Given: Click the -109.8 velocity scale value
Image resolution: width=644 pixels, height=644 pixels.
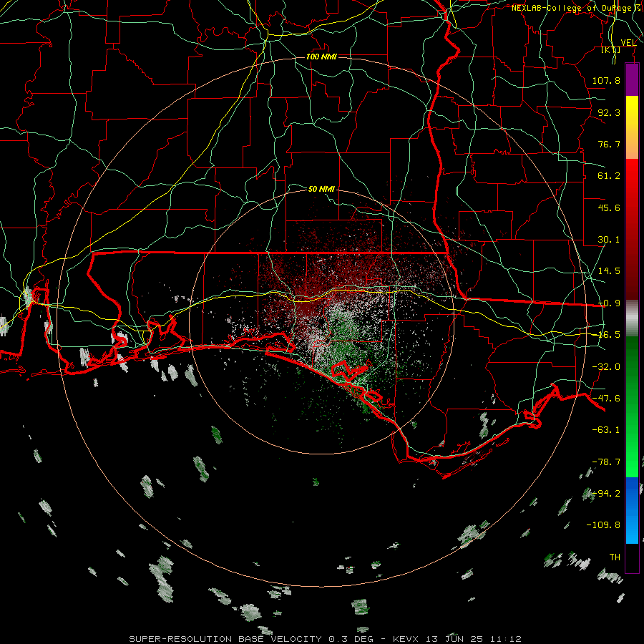Looking at the screenshot, I should click(603, 525).
